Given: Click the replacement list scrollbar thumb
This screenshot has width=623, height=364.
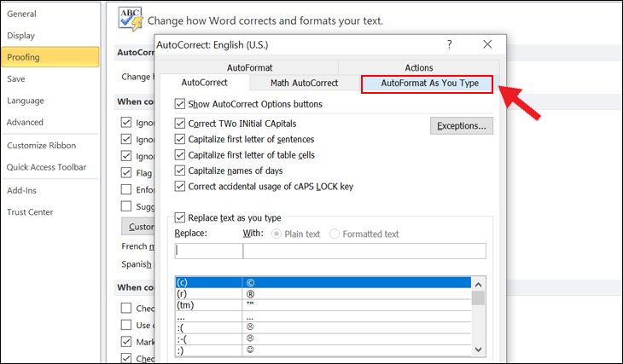Looking at the screenshot, I should (478, 298).
